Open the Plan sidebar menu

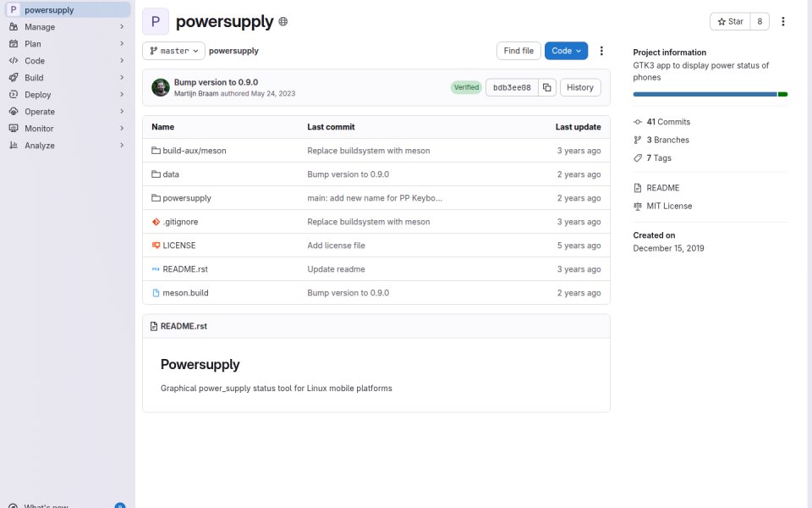68,44
